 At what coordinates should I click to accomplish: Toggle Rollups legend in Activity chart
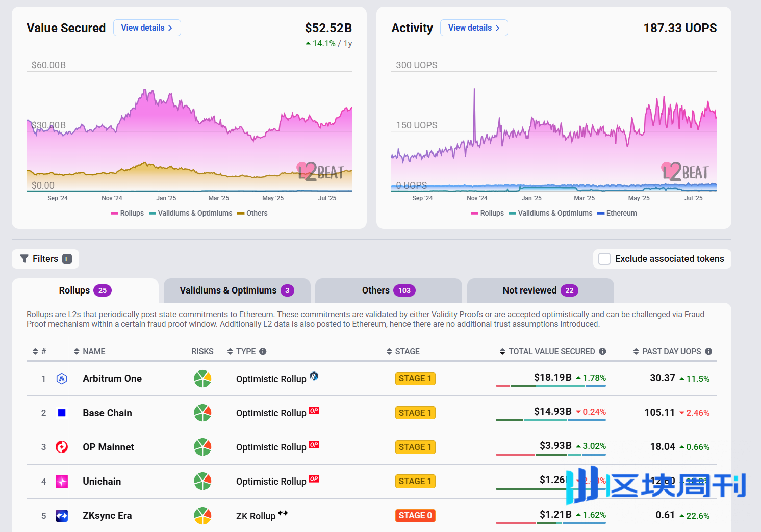tap(488, 213)
